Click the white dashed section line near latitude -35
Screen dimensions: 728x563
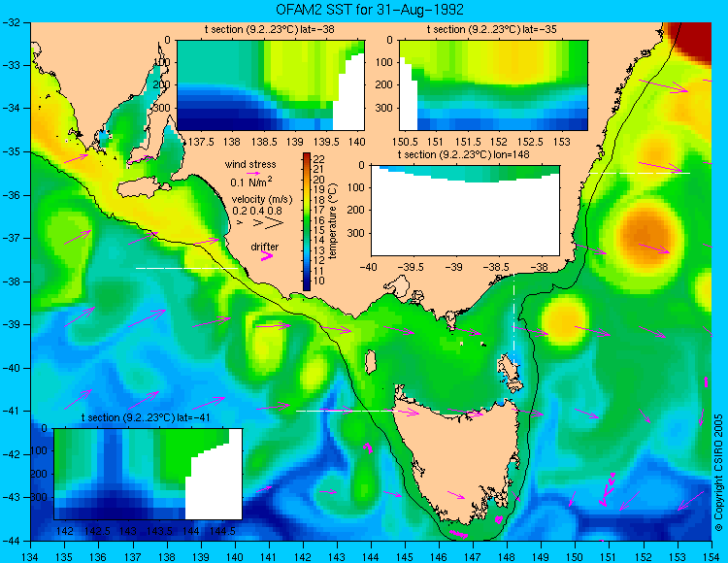639,173
